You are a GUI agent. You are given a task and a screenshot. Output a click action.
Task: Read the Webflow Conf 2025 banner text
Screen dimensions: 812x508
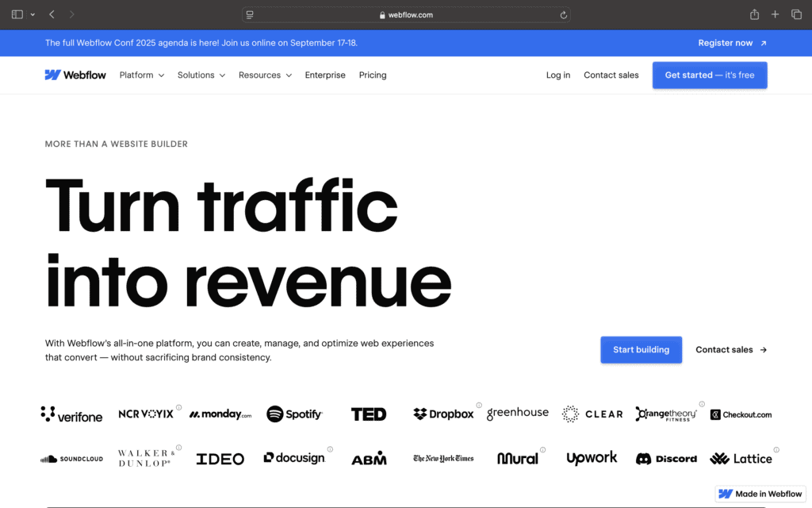click(201, 43)
